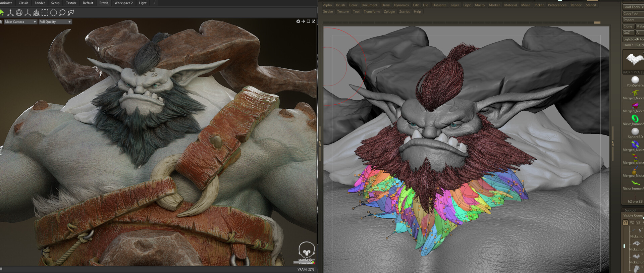Open the ZBrush Dynamics menu
The width and height of the screenshot is (644, 273).
point(401,5)
